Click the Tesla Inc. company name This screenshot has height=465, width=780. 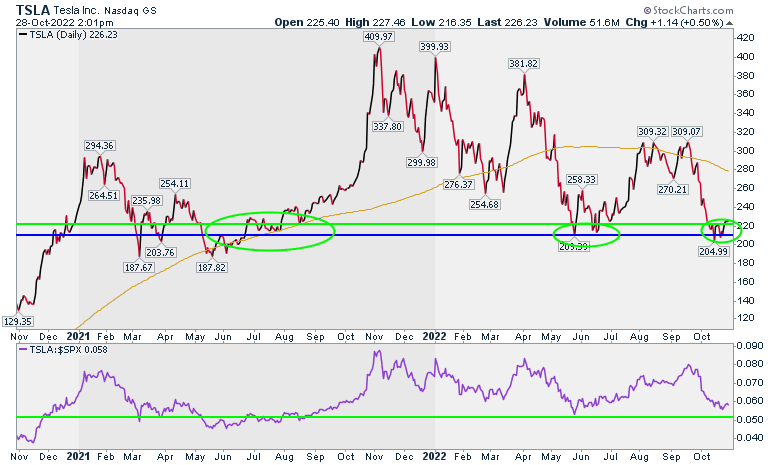(x=77, y=10)
